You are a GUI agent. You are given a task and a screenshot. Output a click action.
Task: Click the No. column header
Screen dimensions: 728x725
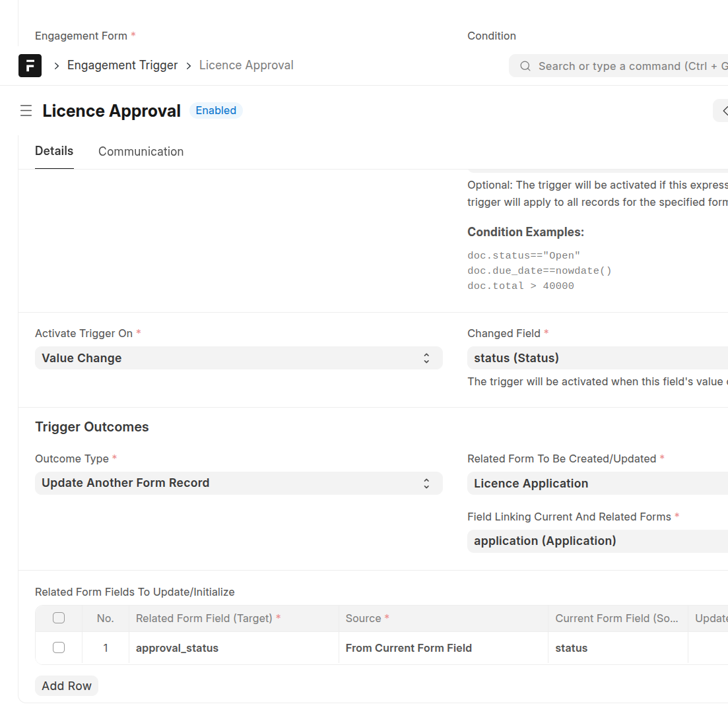(x=106, y=618)
